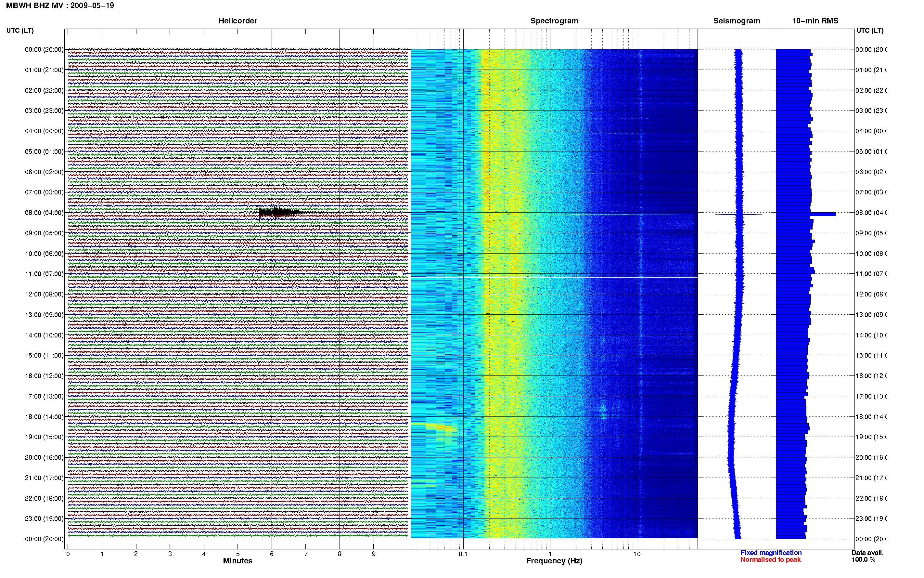The image size is (924, 578).
Task: Click the left time label 09:00 (05:00)
Action: pos(44,233)
